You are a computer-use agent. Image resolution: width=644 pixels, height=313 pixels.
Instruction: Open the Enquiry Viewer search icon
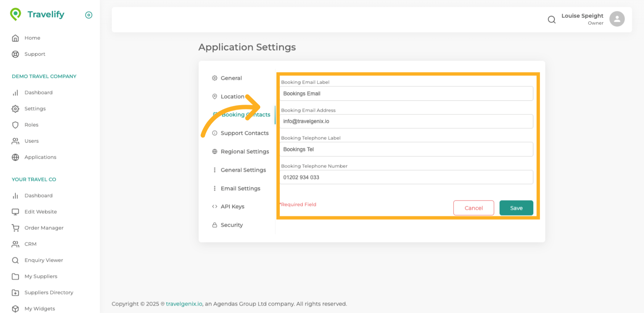point(15,260)
